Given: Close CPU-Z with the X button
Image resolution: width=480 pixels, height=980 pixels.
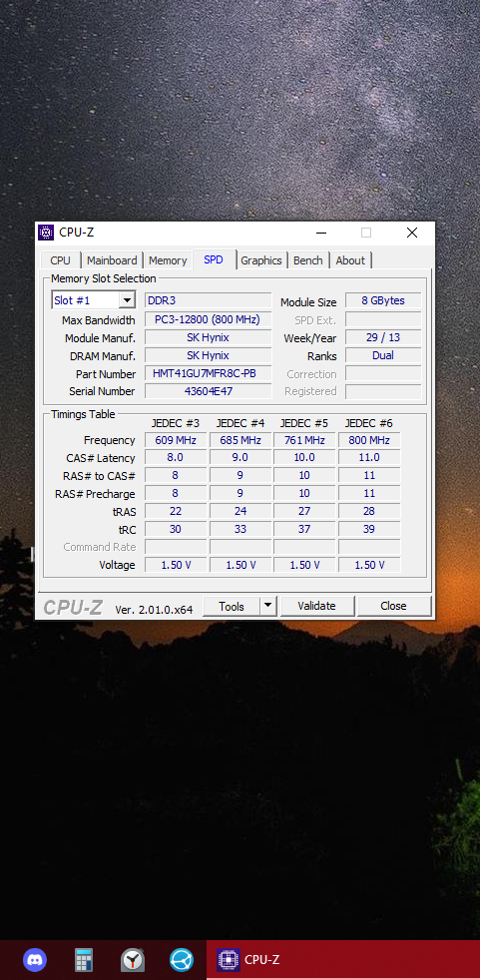Looking at the screenshot, I should pyautogui.click(x=412, y=233).
